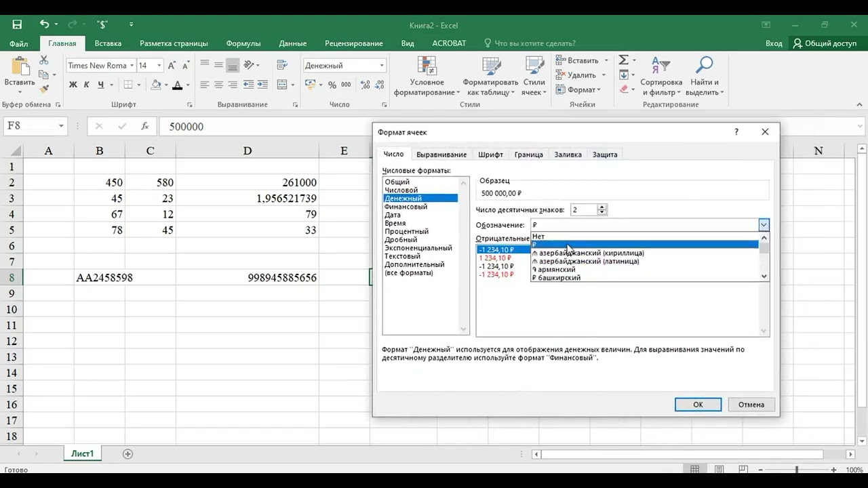Collapse the Обозначение currency symbol dropdown

tap(764, 225)
